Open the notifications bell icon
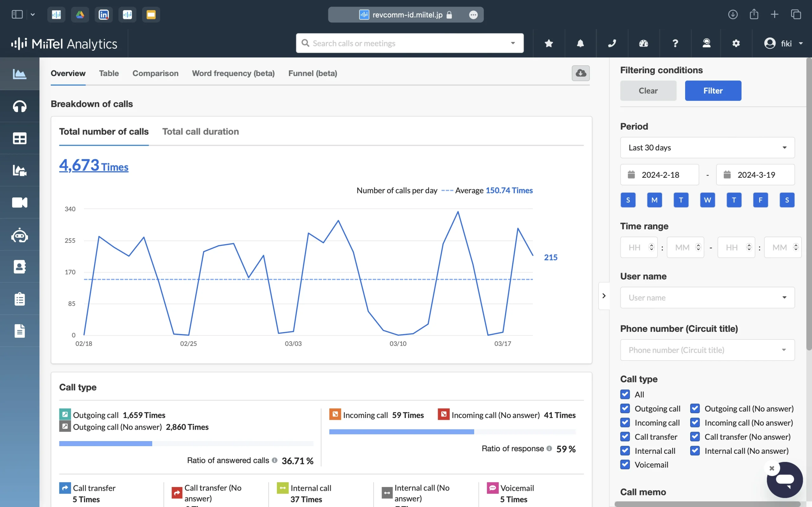 (580, 43)
